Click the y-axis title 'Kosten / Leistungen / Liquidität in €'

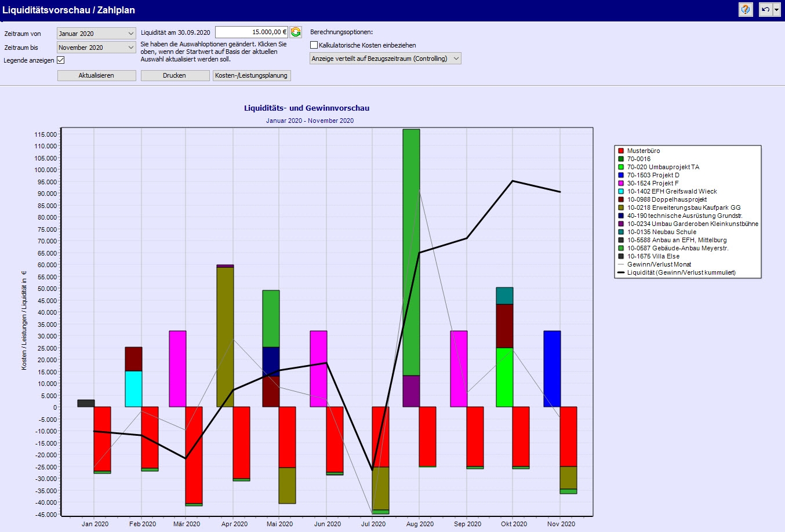point(24,320)
